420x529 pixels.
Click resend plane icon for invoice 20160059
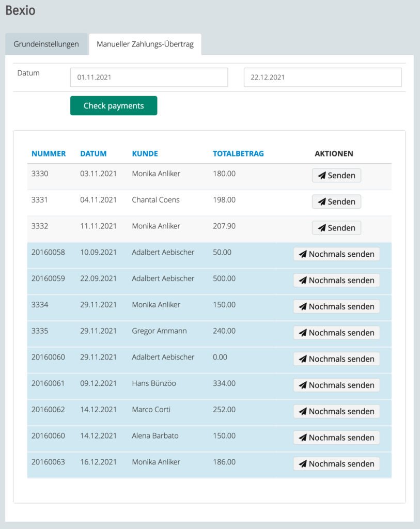pyautogui.click(x=303, y=281)
